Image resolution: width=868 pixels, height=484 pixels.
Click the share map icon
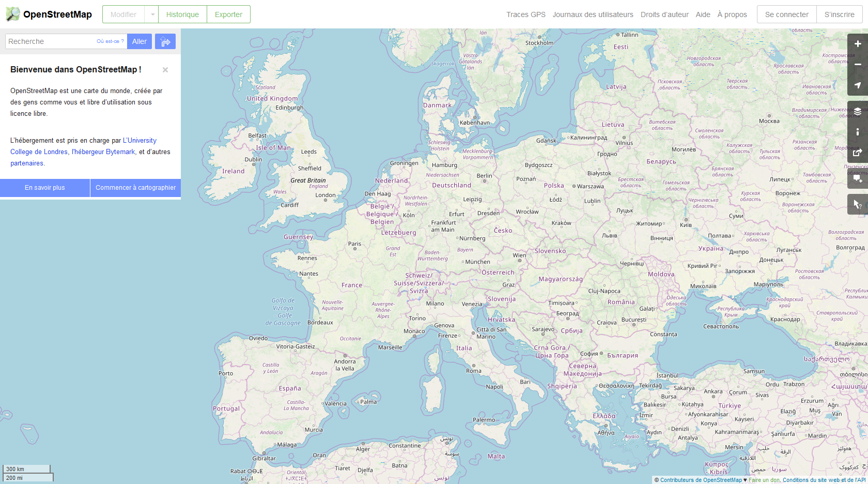pyautogui.click(x=857, y=153)
